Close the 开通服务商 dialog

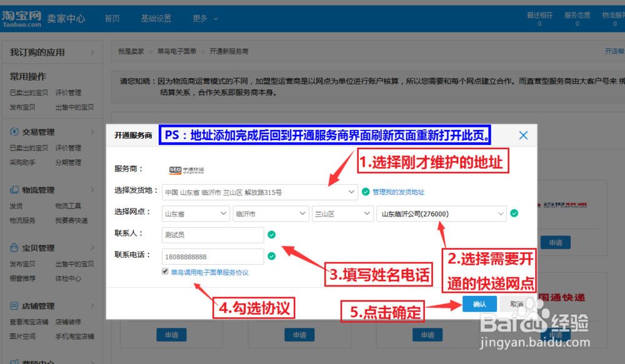[523, 135]
